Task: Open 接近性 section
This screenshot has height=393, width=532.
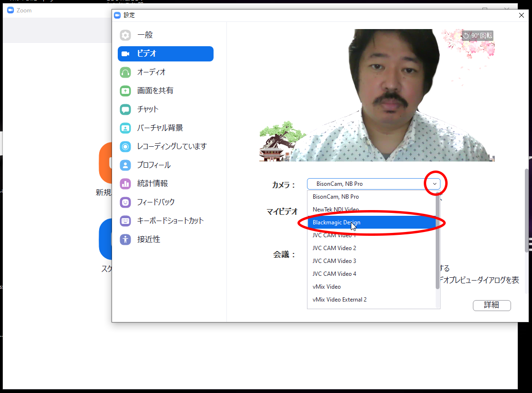Action: pyautogui.click(x=165, y=240)
